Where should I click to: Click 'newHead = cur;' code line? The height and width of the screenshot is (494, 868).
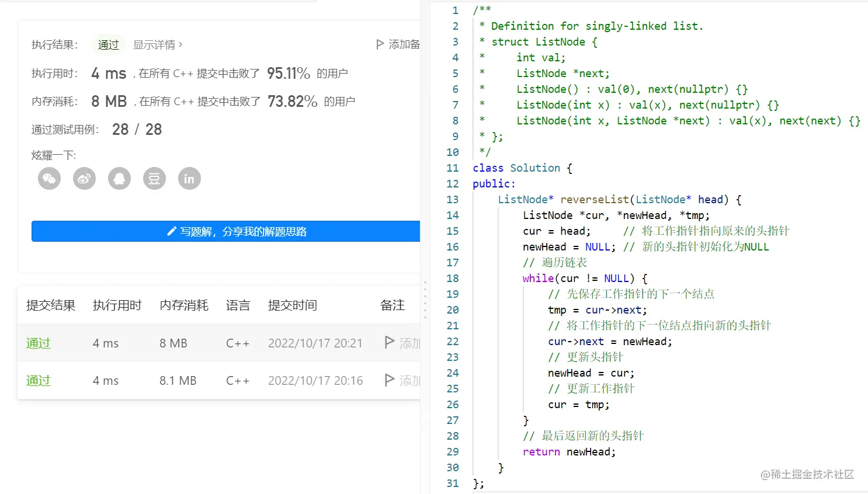tap(591, 373)
